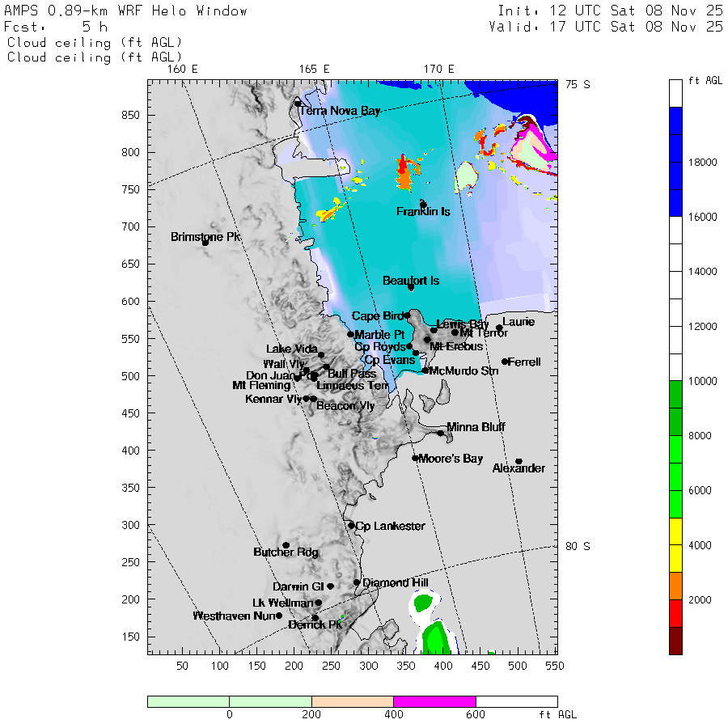Screen dimensions: 728x728
Task: Click the Butcher Rdg marker dot
Action: [286, 545]
